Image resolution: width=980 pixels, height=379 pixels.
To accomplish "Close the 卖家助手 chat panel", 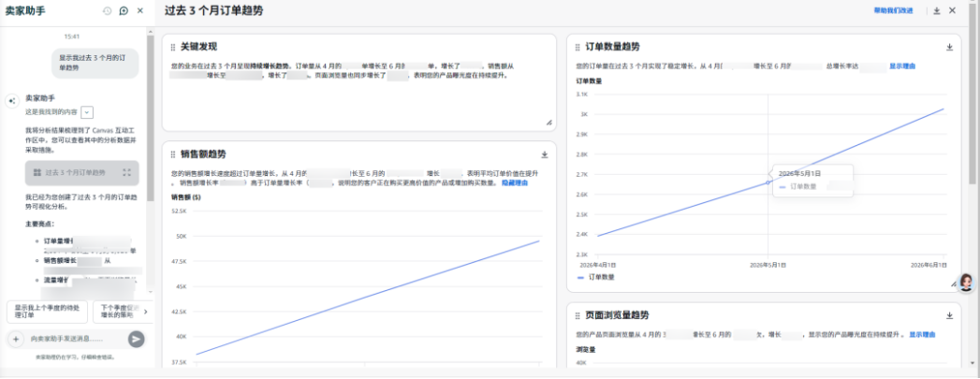I will pos(140,10).
